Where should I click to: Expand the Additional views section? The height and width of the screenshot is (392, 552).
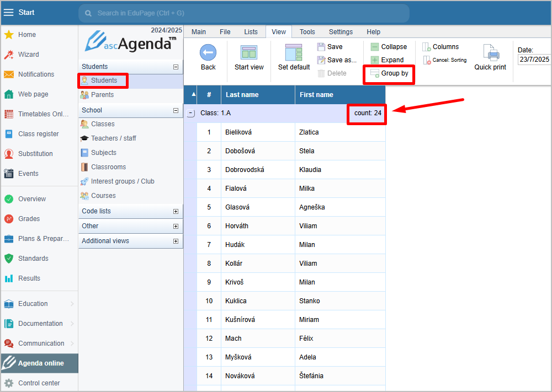176,241
